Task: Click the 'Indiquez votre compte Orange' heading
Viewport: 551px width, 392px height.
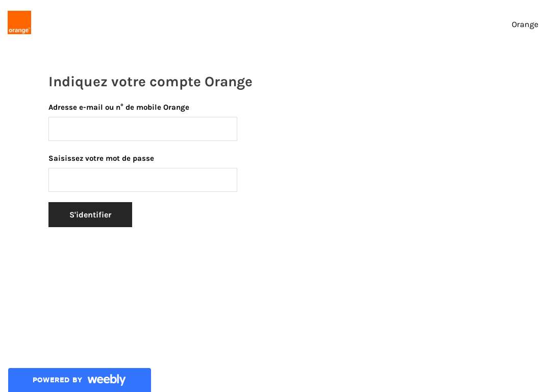Action: click(x=151, y=82)
